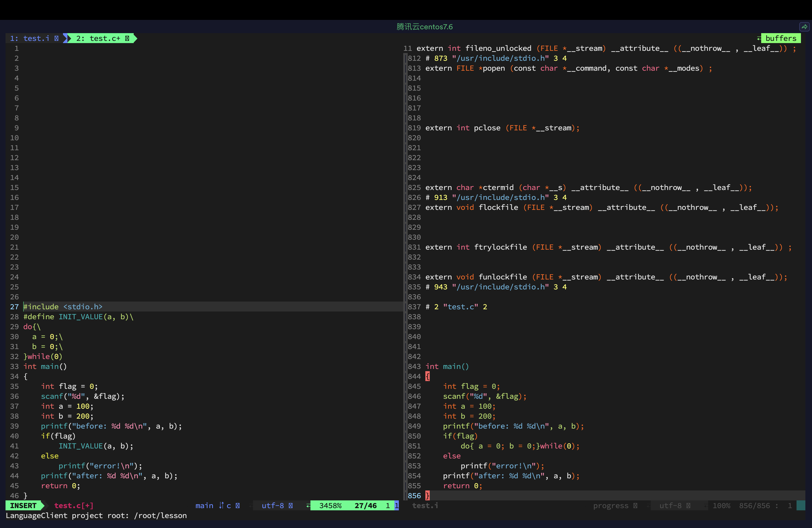Click return 0; in the left pane

pyautogui.click(x=60, y=486)
